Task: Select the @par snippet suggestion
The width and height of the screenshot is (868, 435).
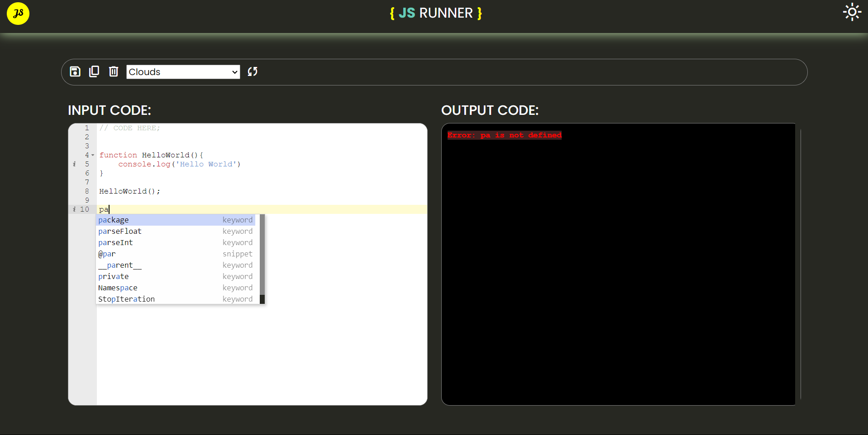Action: tap(176, 254)
